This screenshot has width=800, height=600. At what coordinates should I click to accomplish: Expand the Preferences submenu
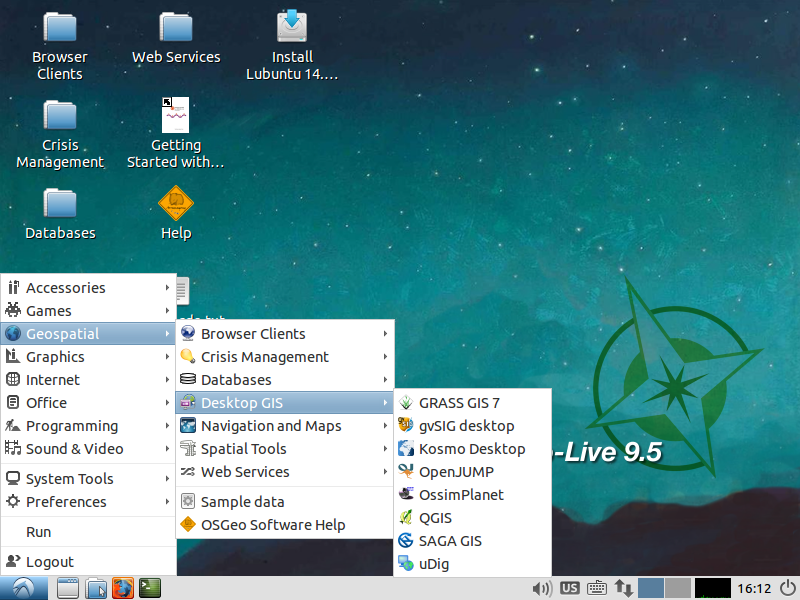tap(88, 502)
